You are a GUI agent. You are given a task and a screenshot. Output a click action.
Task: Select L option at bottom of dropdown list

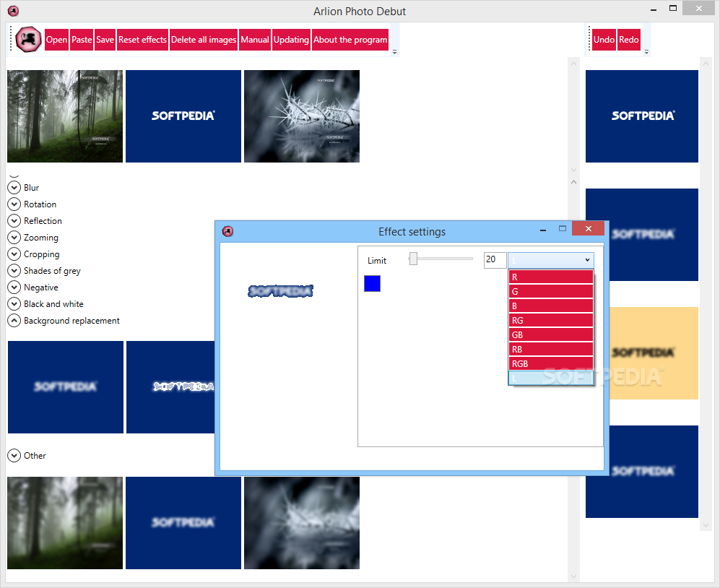coord(550,378)
